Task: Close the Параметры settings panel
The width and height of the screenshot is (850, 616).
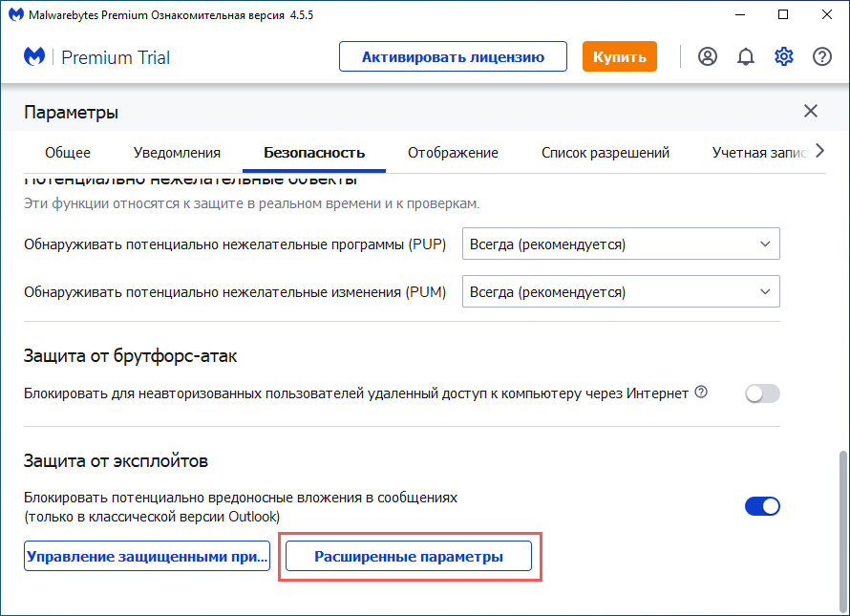Action: [x=811, y=111]
